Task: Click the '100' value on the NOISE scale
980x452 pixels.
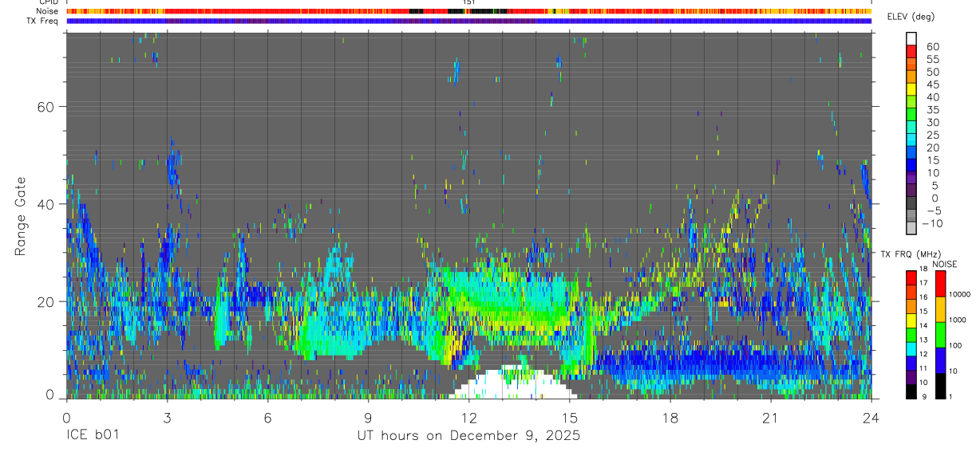Action: coord(954,345)
